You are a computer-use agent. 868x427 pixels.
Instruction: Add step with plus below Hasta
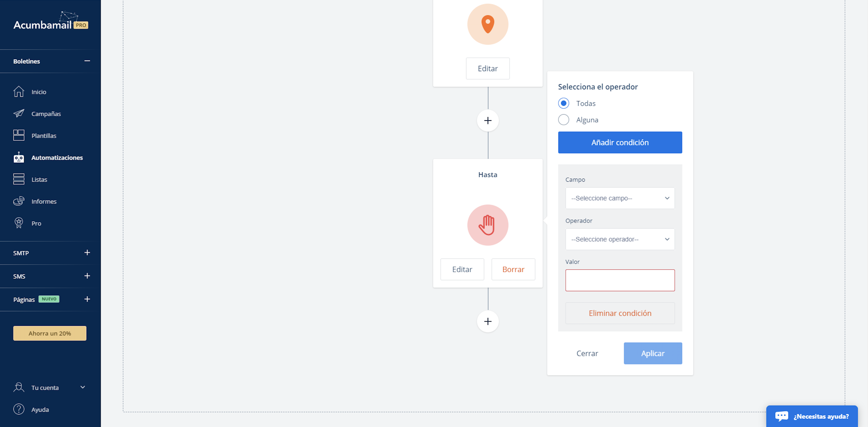[x=488, y=321]
